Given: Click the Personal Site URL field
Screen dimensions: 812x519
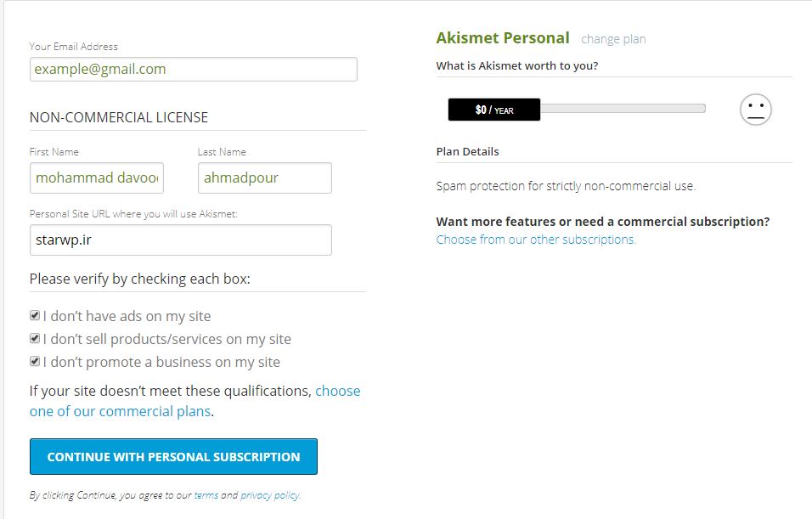Looking at the screenshot, I should 180,240.
